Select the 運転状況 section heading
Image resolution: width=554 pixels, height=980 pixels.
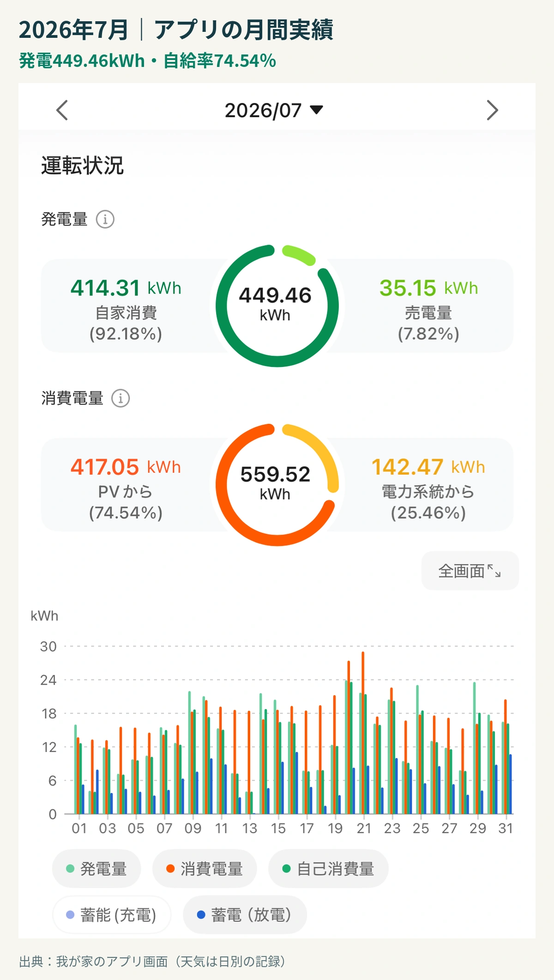[x=82, y=166]
